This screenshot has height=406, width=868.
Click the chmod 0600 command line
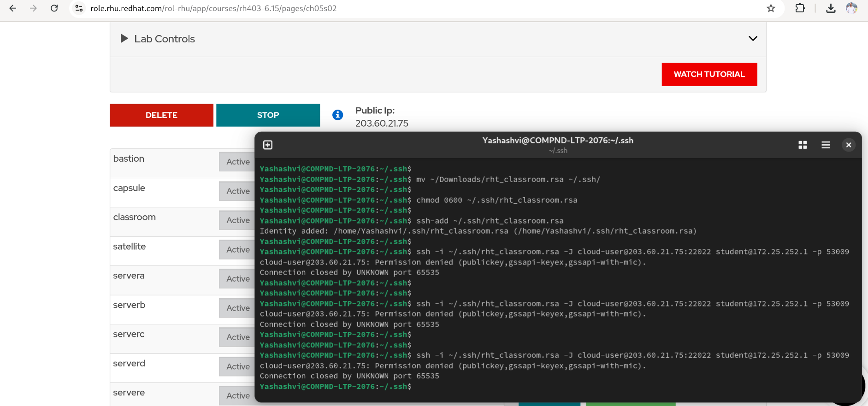pos(419,200)
